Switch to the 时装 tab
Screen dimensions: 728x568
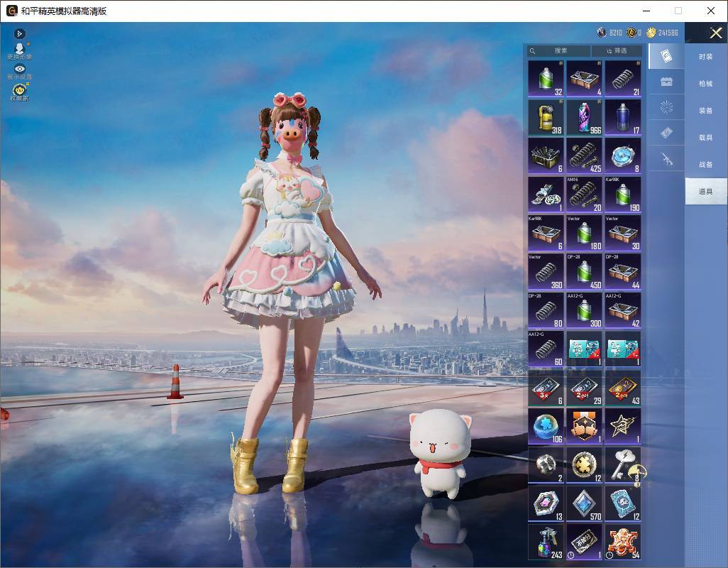[706, 57]
